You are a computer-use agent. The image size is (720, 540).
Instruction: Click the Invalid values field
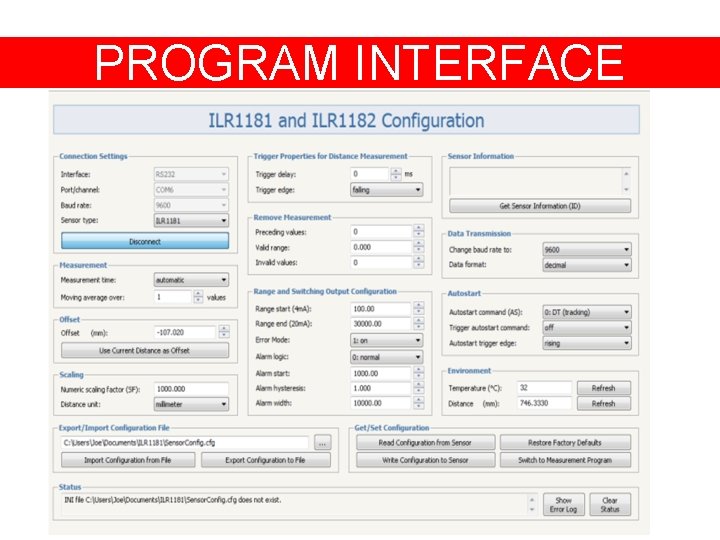[381, 262]
